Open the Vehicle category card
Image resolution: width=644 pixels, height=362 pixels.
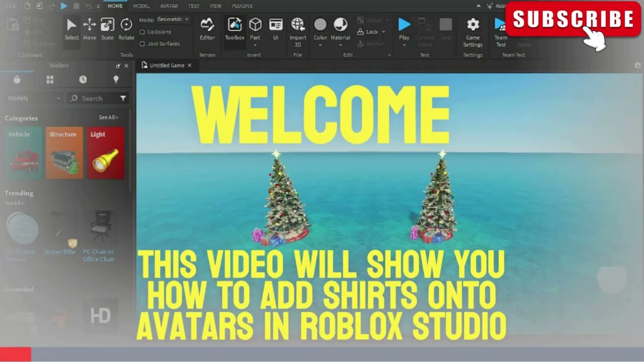click(x=23, y=153)
